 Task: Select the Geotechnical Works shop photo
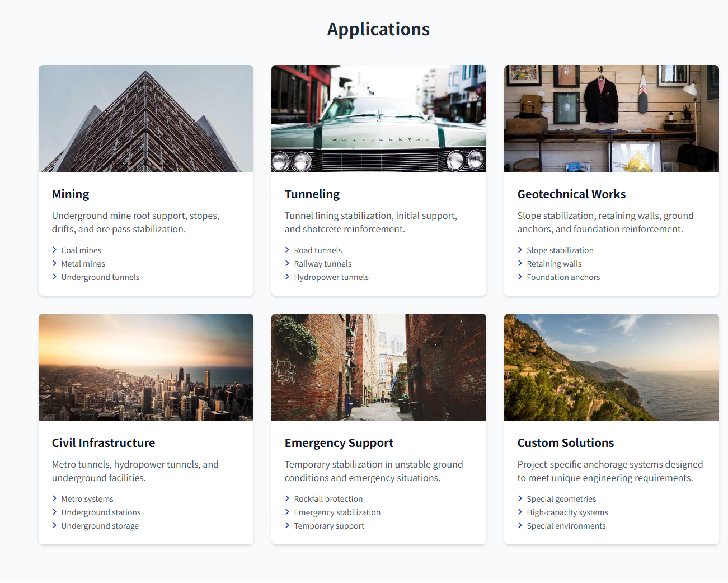tap(612, 119)
